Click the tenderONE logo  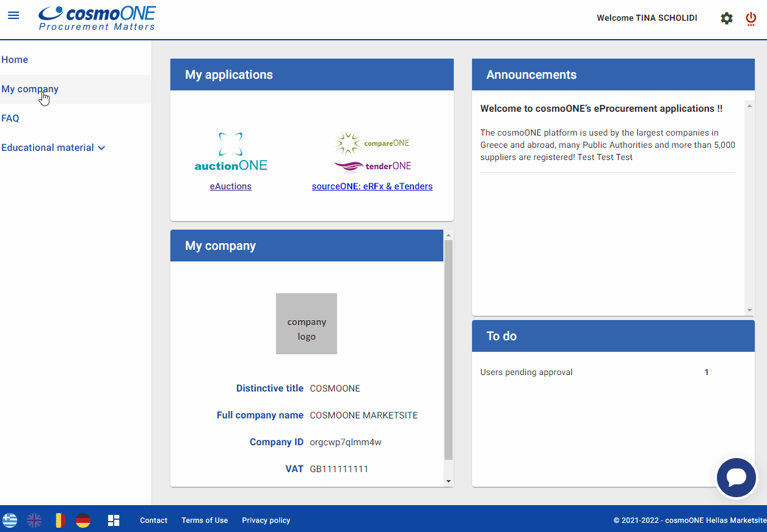373,166
